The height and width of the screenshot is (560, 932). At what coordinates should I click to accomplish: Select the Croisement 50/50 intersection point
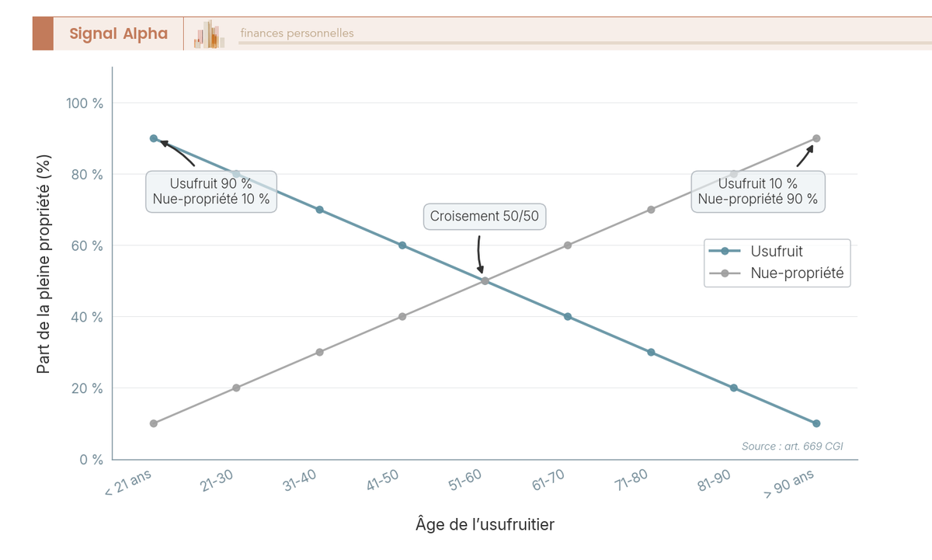click(x=485, y=280)
